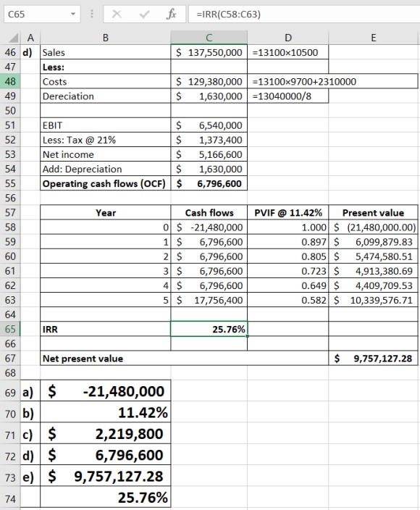The image size is (420, 510).
Task: Click the Costs value $129,380,000 cell
Action: point(209,82)
